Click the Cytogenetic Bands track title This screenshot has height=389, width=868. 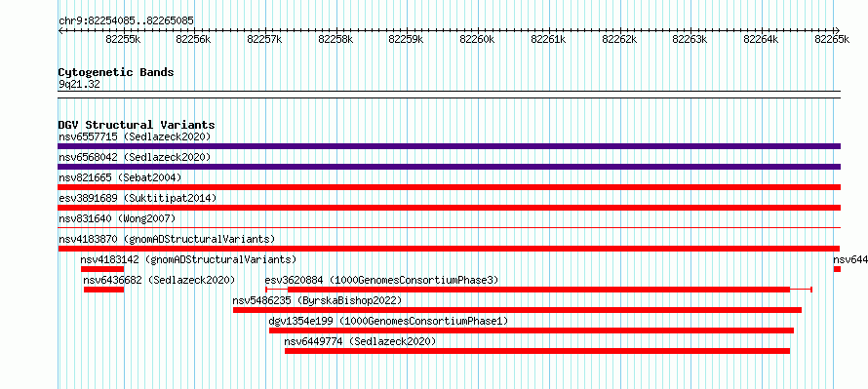click(x=116, y=72)
